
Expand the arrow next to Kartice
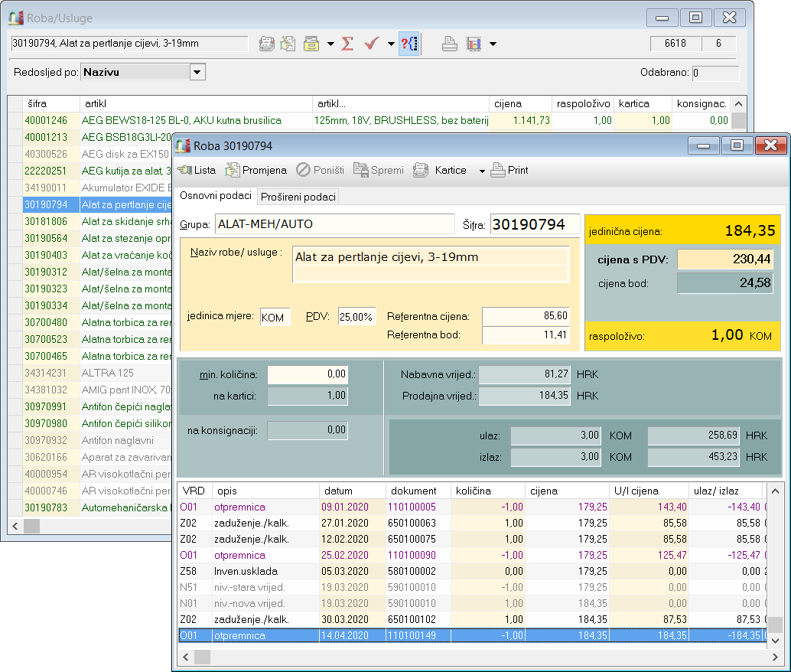[x=482, y=171]
